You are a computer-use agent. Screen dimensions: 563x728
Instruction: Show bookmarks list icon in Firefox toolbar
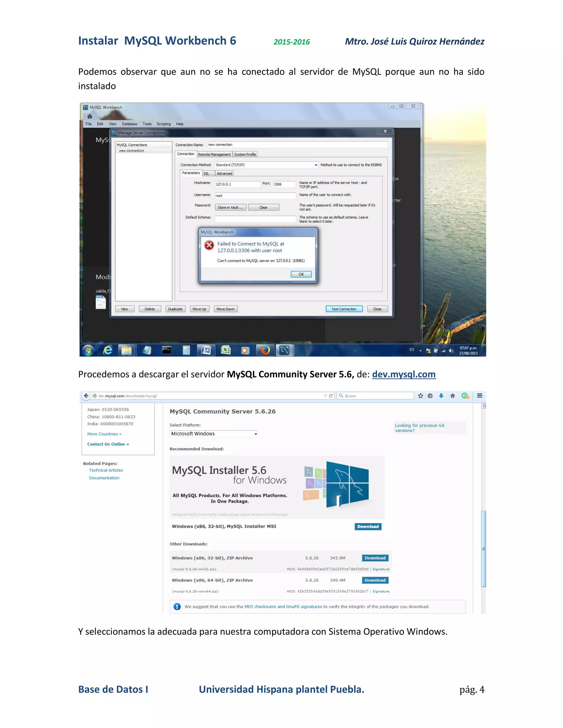point(430,396)
